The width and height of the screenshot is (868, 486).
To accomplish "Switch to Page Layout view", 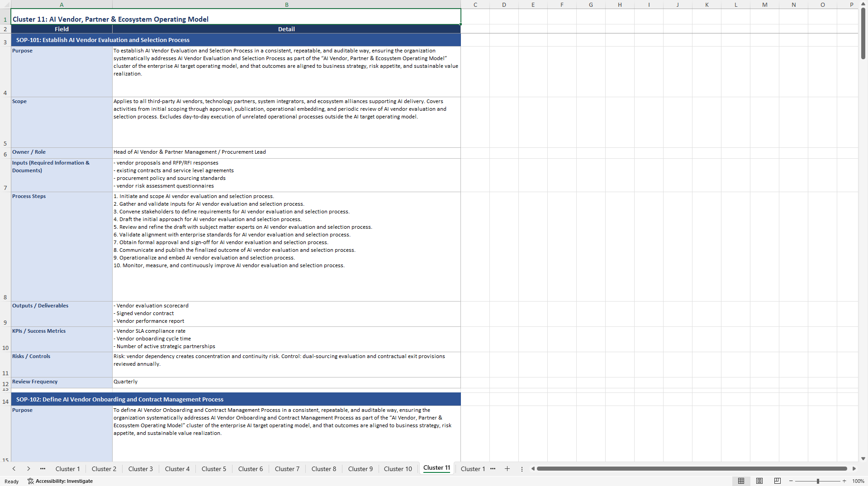I will click(759, 481).
